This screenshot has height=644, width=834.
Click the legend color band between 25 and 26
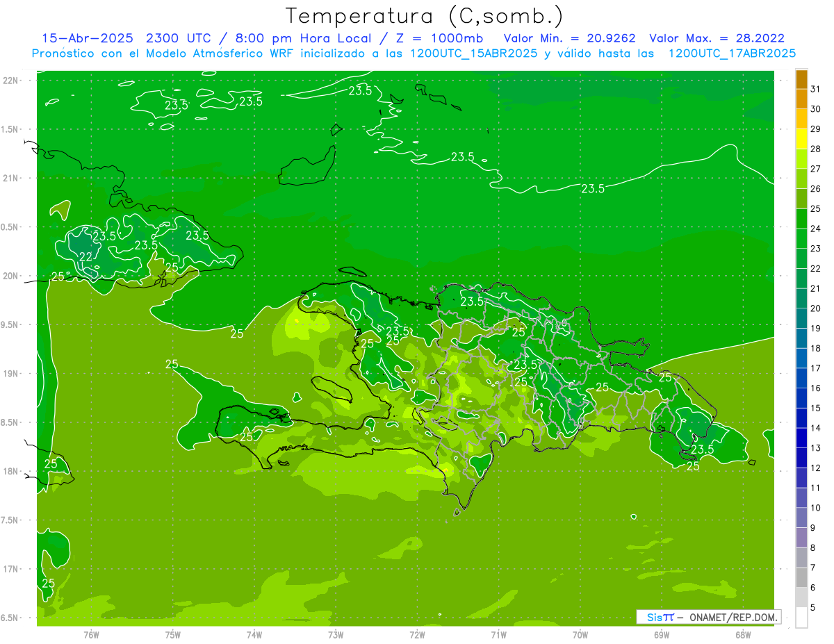[801, 199]
